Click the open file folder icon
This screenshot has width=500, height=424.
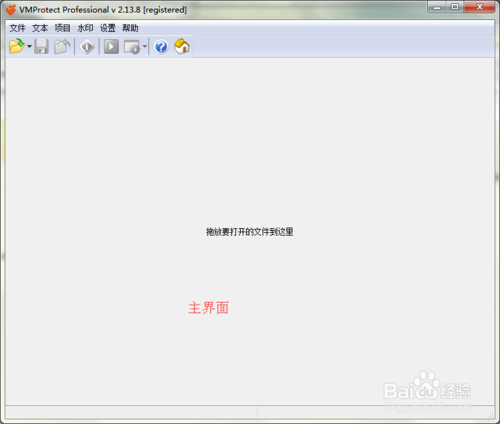[17, 46]
